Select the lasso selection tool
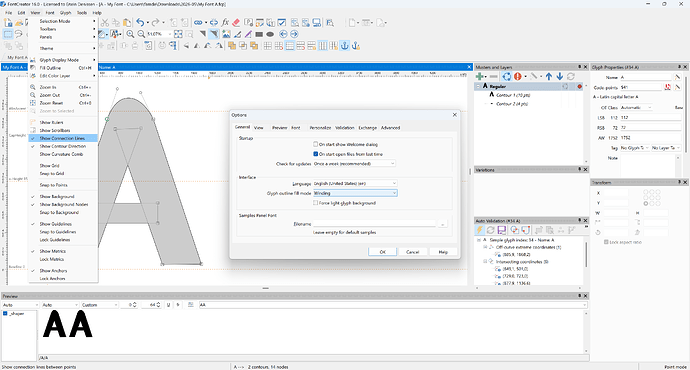Image resolution: width=690 pixels, height=370 pixels. coord(18,34)
